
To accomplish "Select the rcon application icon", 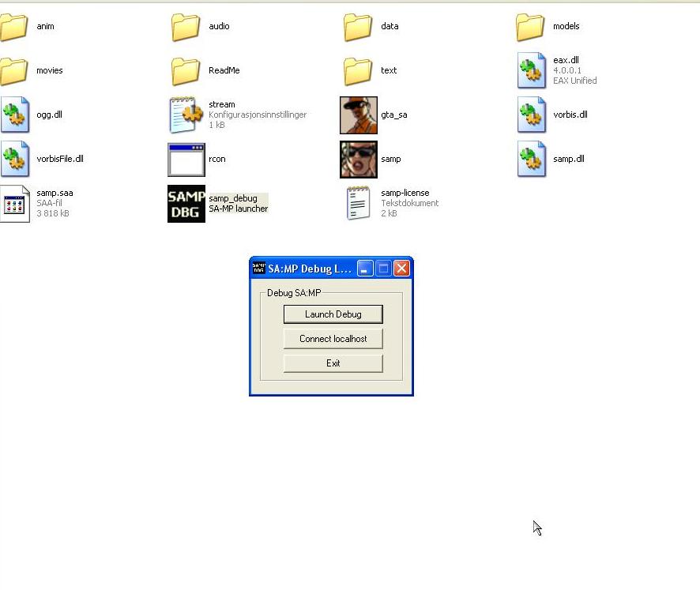I will click(186, 160).
